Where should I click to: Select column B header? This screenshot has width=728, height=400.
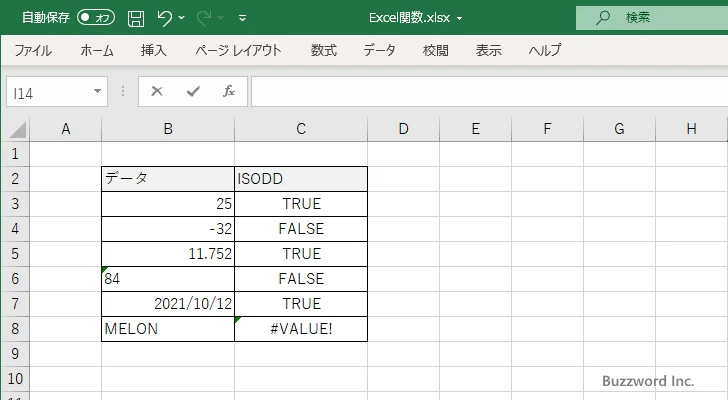168,129
